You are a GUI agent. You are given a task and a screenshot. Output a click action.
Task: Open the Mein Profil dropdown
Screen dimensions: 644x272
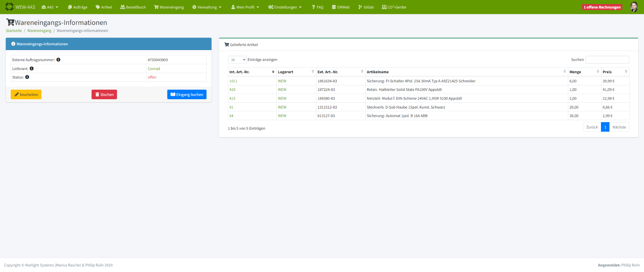click(245, 7)
